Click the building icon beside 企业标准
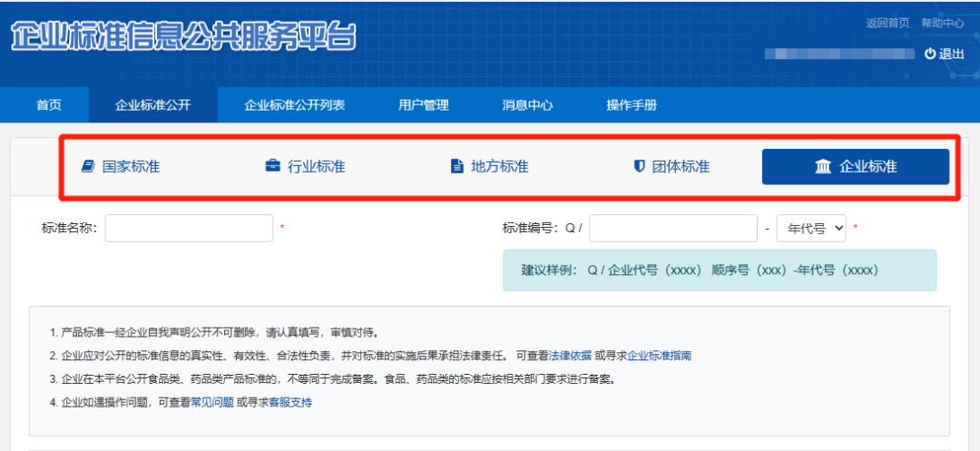980x451 pixels. (x=823, y=167)
